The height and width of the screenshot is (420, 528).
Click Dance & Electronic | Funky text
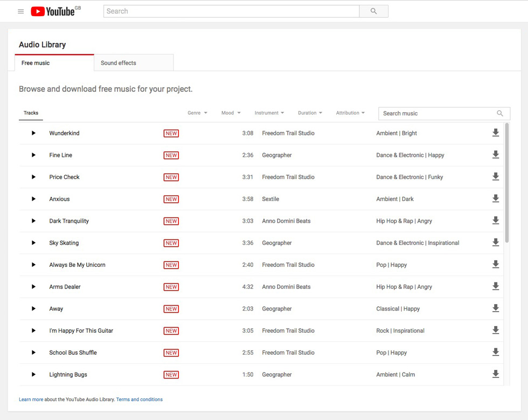(409, 177)
